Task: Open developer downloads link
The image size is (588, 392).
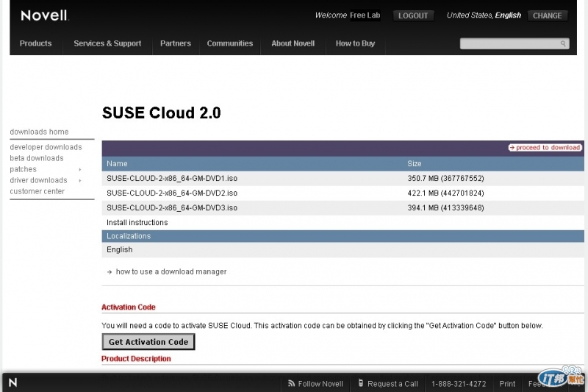Action: (46, 147)
